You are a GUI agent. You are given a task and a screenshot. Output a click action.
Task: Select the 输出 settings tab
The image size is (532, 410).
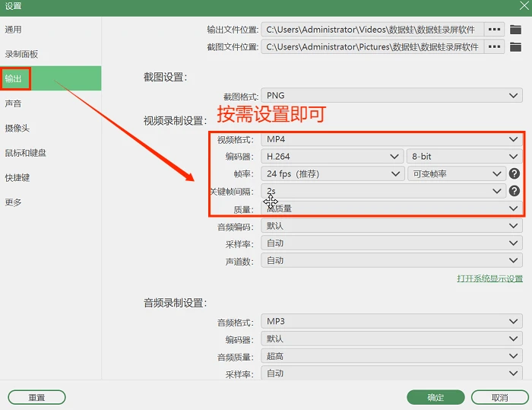click(x=51, y=78)
